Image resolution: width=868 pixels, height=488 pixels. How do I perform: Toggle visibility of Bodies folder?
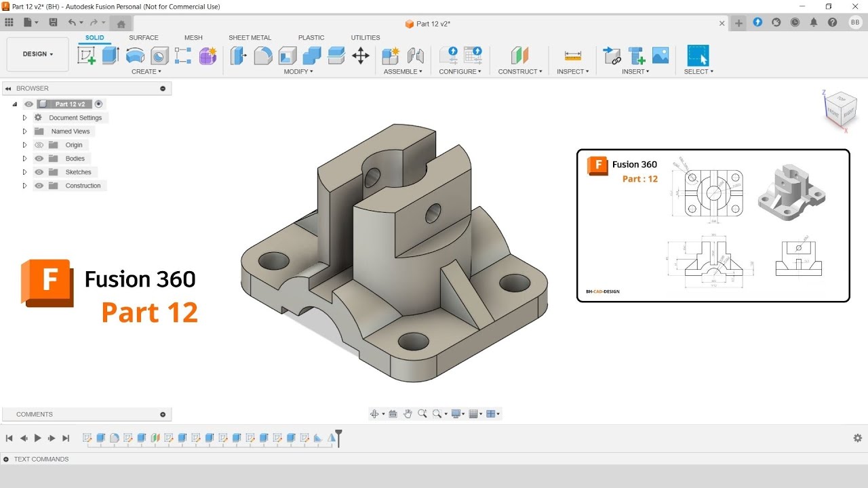tap(39, 159)
